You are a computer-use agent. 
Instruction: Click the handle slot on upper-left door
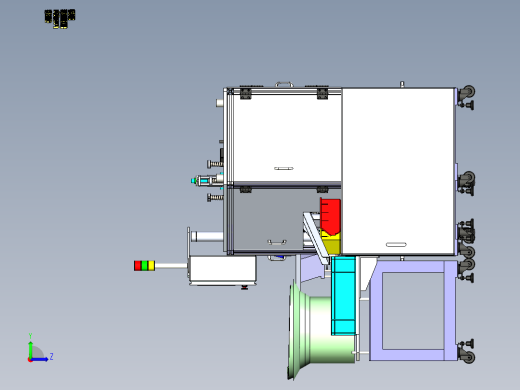click(284, 168)
